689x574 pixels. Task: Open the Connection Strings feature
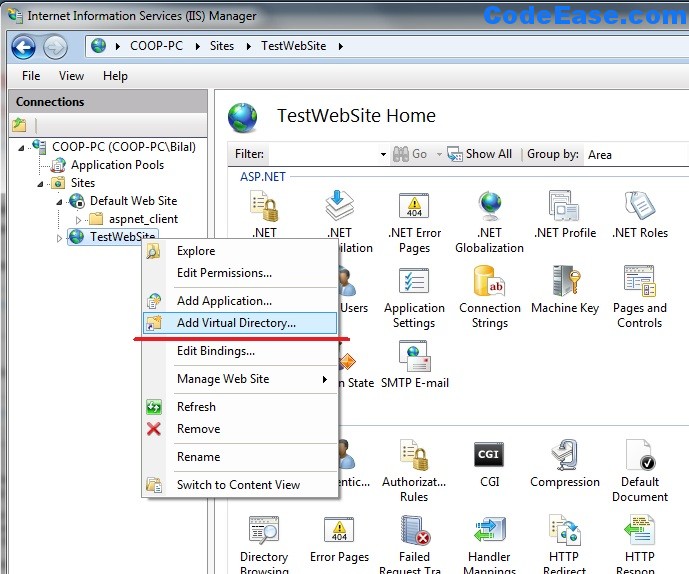click(x=490, y=297)
